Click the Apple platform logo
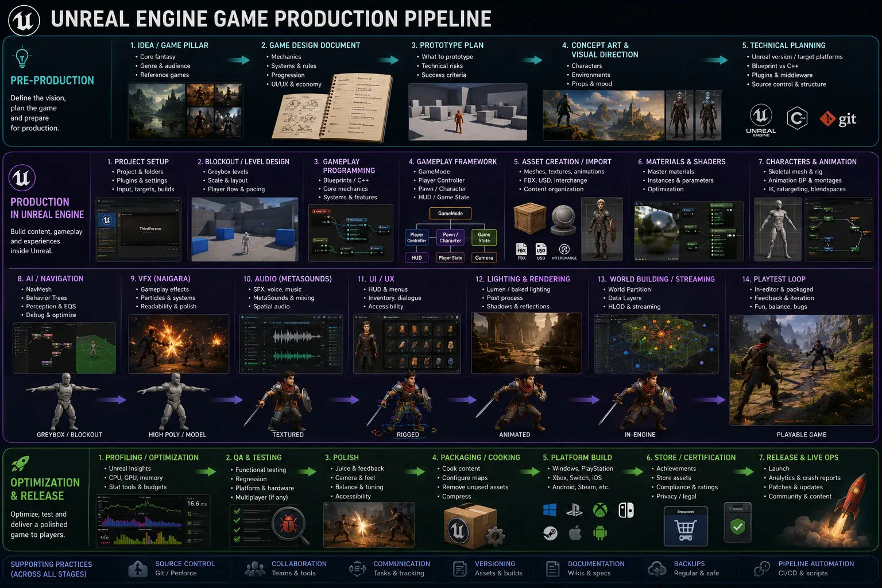 (575, 533)
